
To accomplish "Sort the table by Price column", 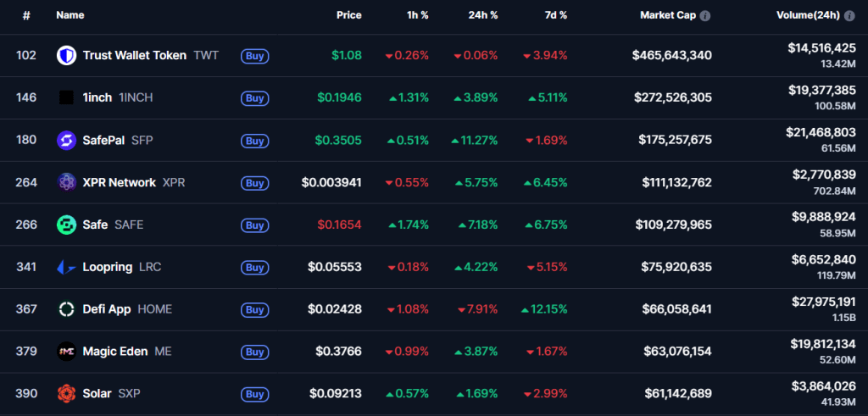I will point(348,15).
